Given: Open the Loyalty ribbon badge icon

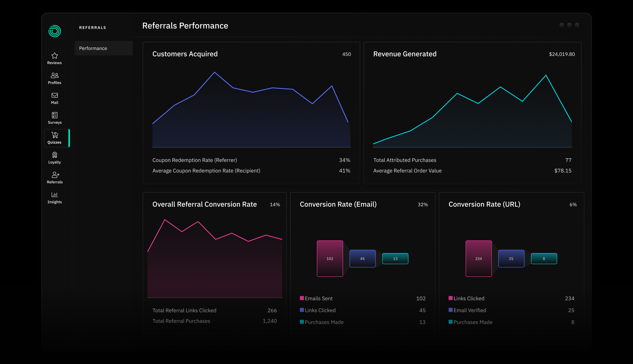Looking at the screenshot, I should point(55,155).
